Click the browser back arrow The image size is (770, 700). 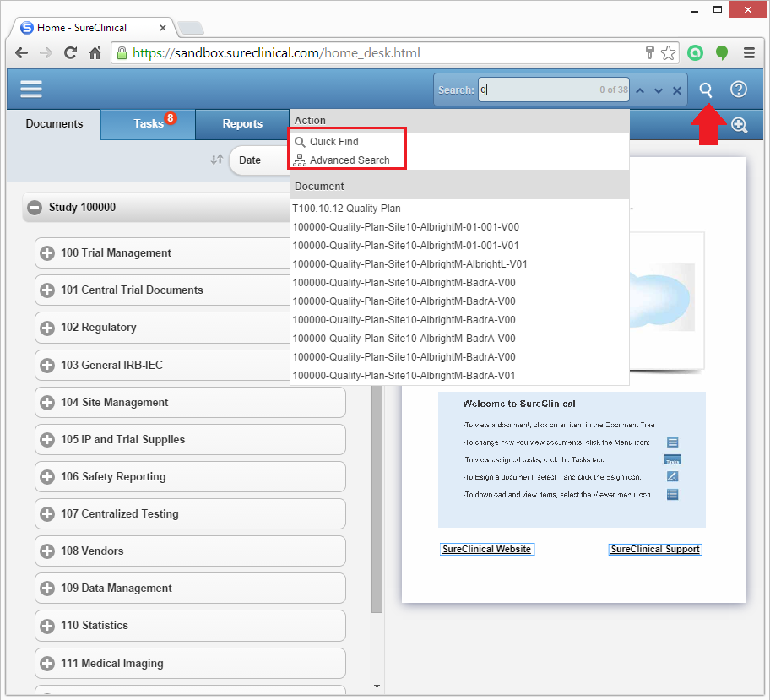22,53
